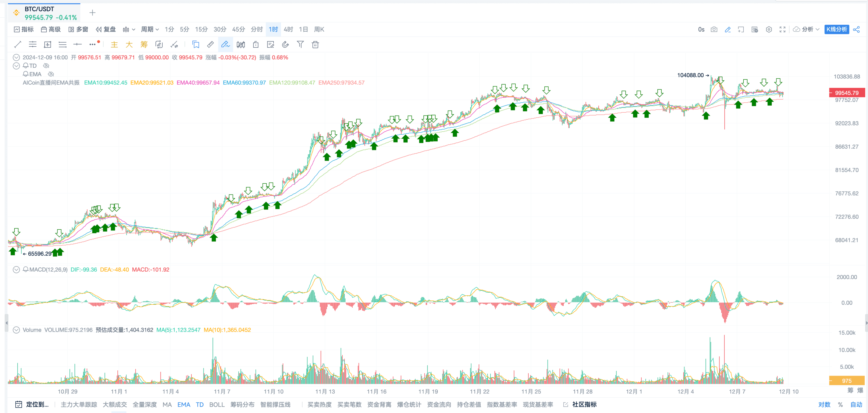
Task: Click the line swap arrows icon
Action: coord(174,45)
